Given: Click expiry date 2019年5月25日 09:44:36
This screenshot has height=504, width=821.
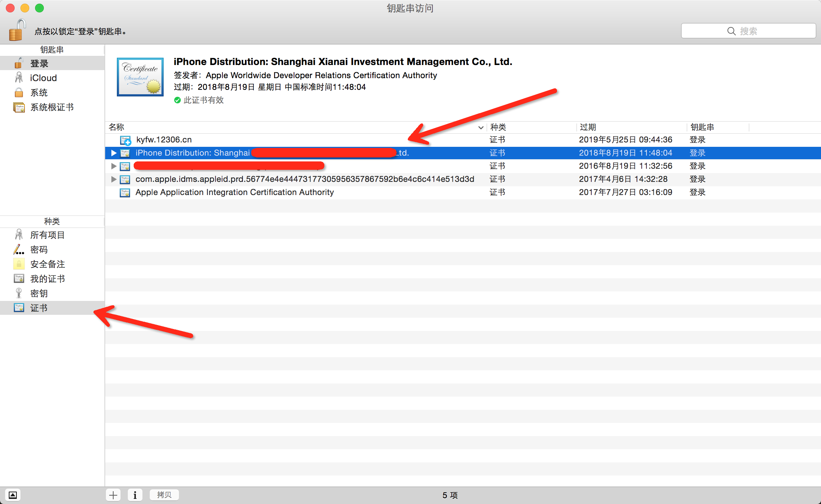Looking at the screenshot, I should point(625,140).
